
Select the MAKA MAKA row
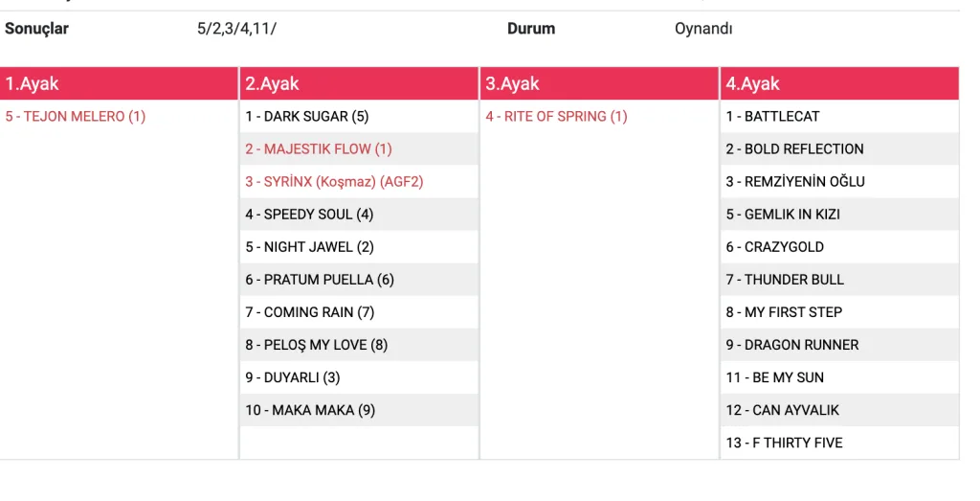coord(310,410)
